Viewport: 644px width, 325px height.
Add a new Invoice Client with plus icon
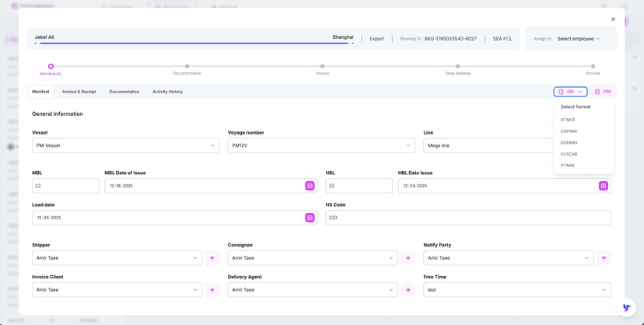[212, 290]
